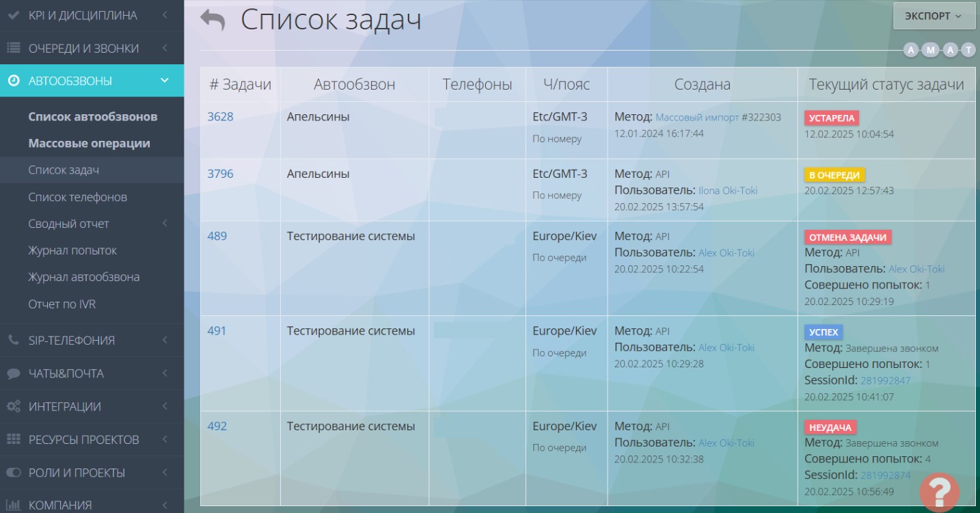Click the Интеграции gears icon
980x513 pixels.
tap(13, 406)
